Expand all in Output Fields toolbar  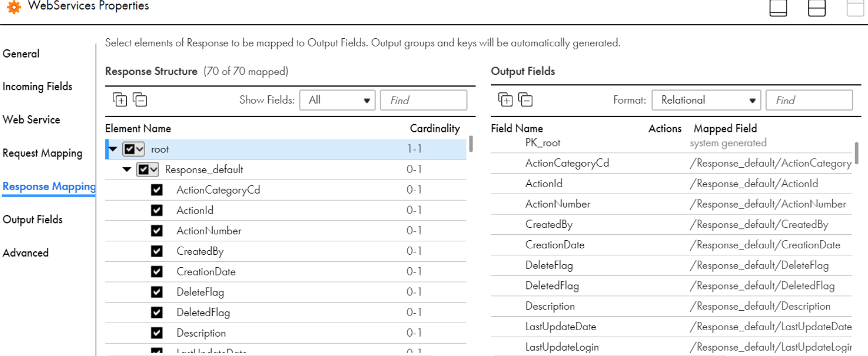pyautogui.click(x=505, y=100)
